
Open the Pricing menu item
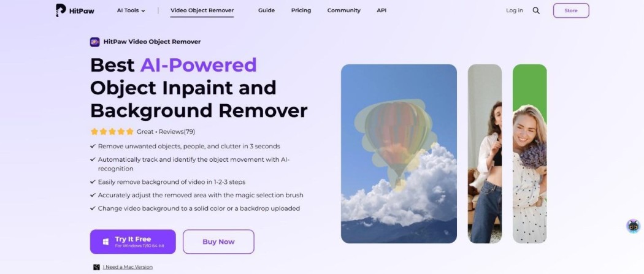(301, 10)
